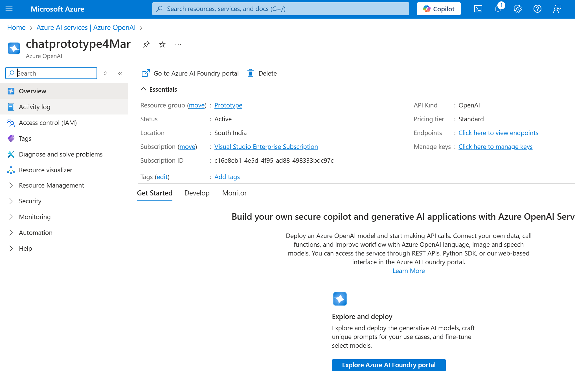Viewport: 575px width, 392px height.
Task: Open the help question mark icon
Action: 537,9
